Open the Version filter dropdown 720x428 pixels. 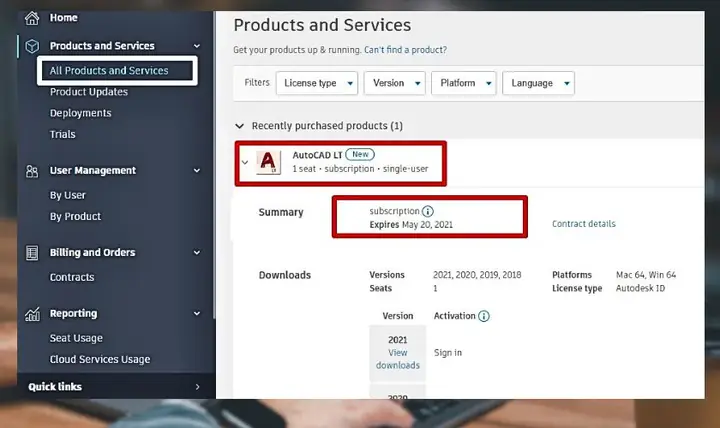click(395, 83)
